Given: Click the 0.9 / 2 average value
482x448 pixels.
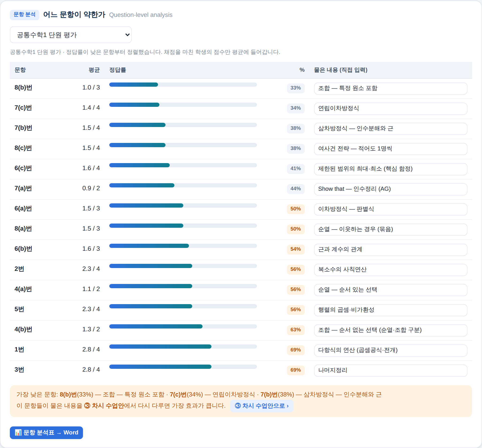Looking at the screenshot, I should click(x=91, y=188).
